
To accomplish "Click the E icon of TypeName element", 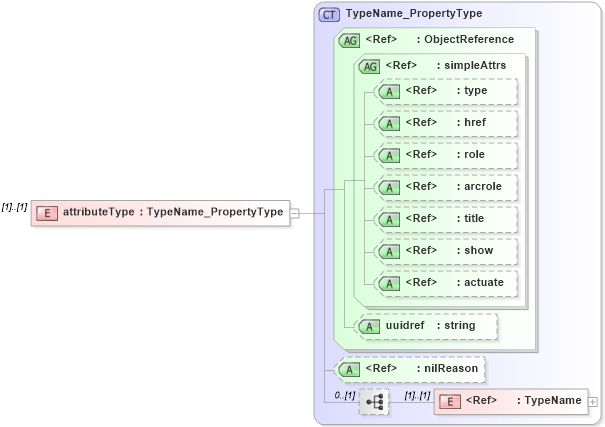I will (450, 402).
